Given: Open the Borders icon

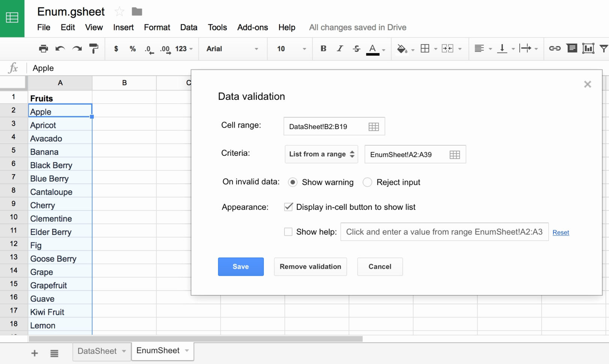Looking at the screenshot, I should 426,48.
